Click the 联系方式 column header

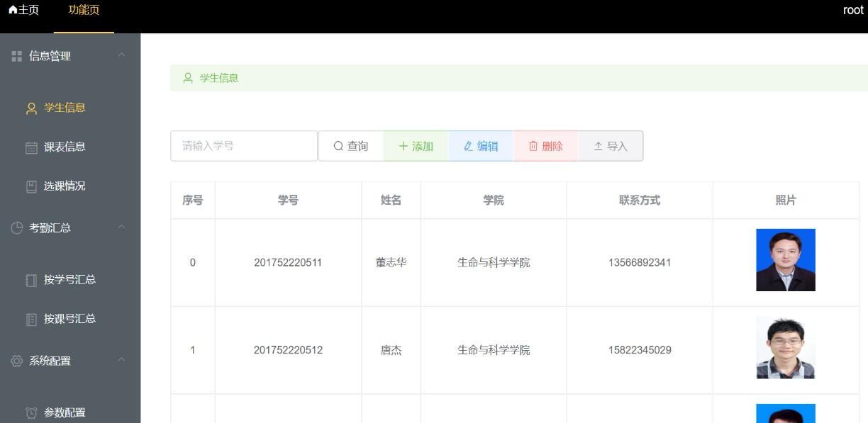point(640,201)
